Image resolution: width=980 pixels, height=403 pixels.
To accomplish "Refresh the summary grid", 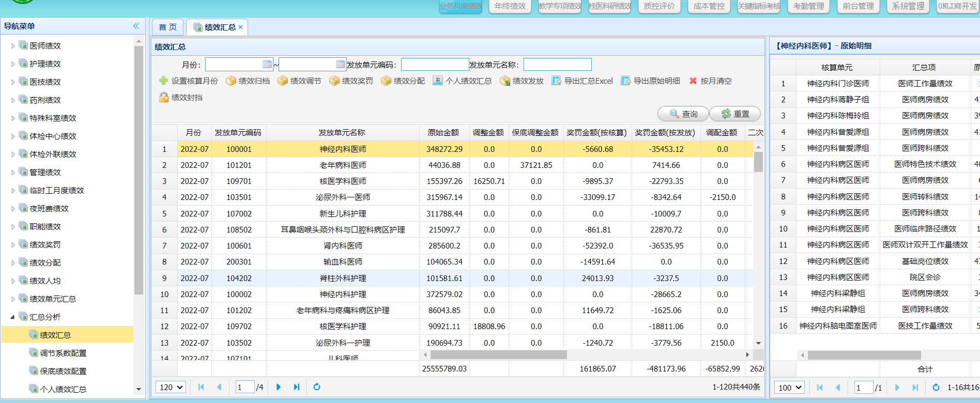I will tap(317, 387).
